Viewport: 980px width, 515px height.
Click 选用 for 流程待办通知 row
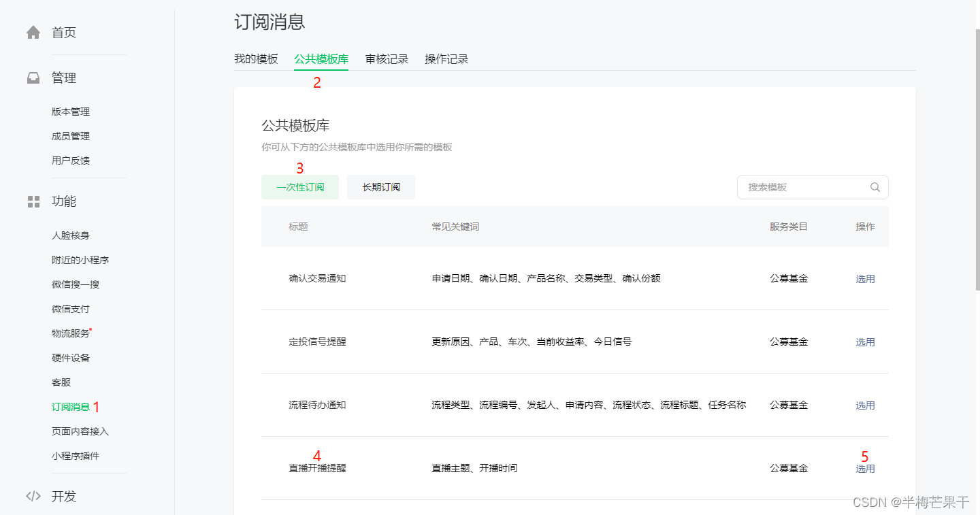tap(865, 405)
